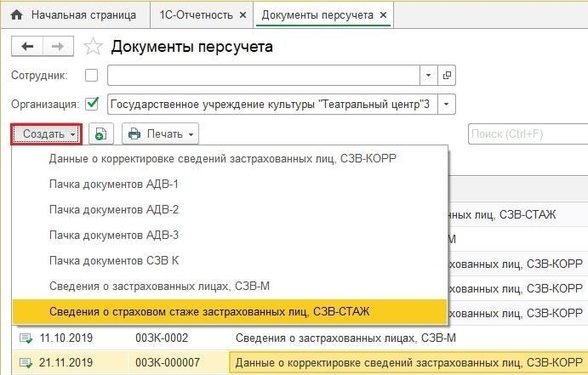The image size is (588, 375).
Task: Select highlighted table cell Данные о корректировке сведений, СЗВ-КОРР
Action: (408, 362)
